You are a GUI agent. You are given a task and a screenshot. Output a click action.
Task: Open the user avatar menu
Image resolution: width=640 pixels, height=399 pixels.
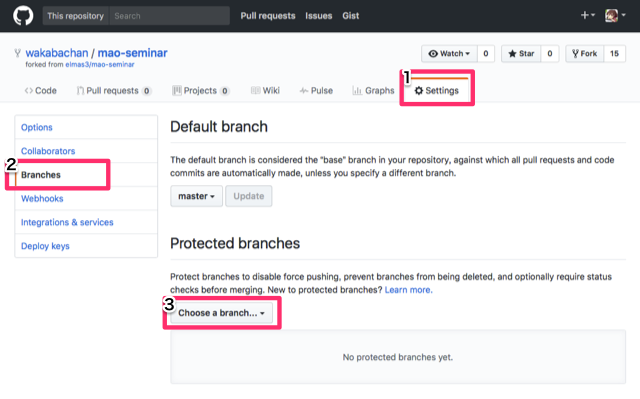coord(615,16)
